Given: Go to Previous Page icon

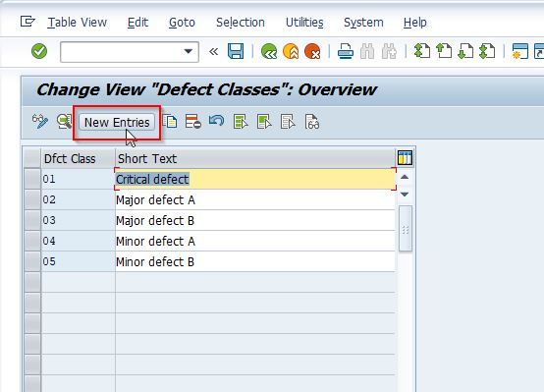Looking at the screenshot, I should (x=444, y=51).
